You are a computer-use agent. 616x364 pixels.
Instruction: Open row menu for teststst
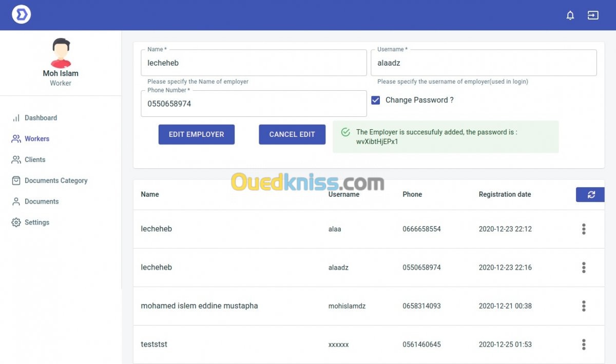[x=584, y=345]
